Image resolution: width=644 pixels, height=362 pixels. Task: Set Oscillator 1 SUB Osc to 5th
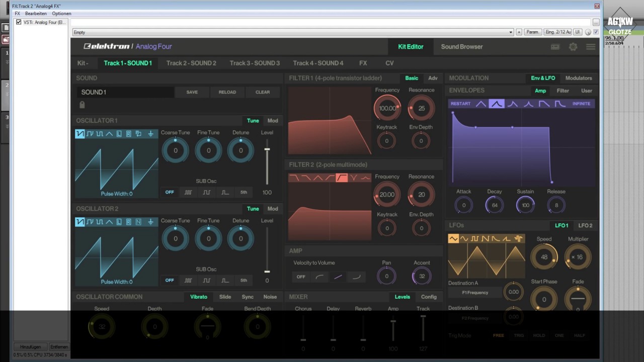(x=244, y=193)
